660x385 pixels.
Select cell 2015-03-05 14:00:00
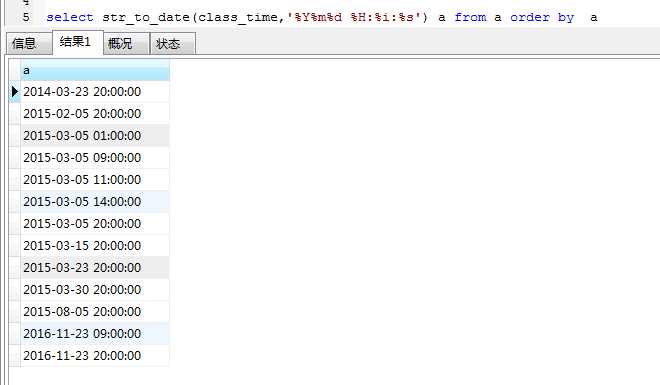tap(95, 202)
